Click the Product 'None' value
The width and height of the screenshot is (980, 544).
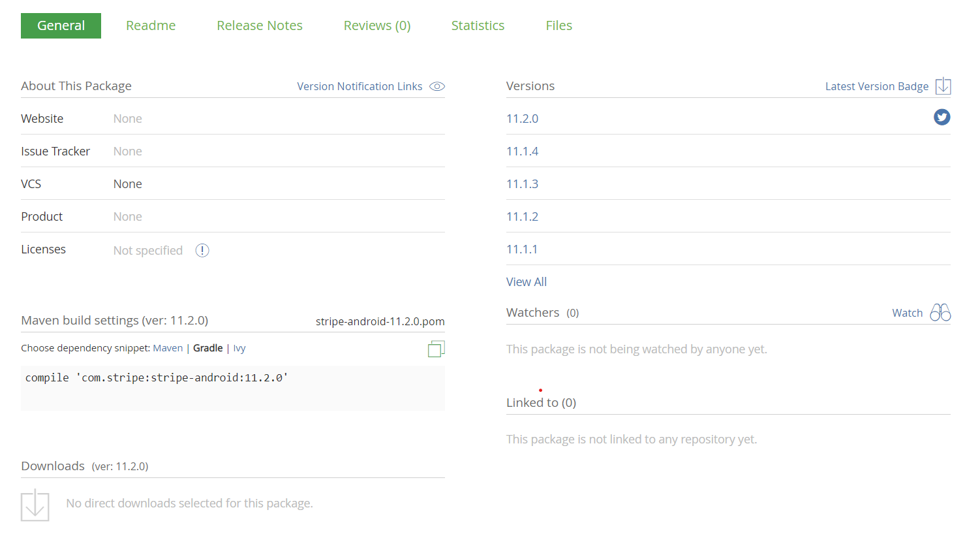[128, 216]
